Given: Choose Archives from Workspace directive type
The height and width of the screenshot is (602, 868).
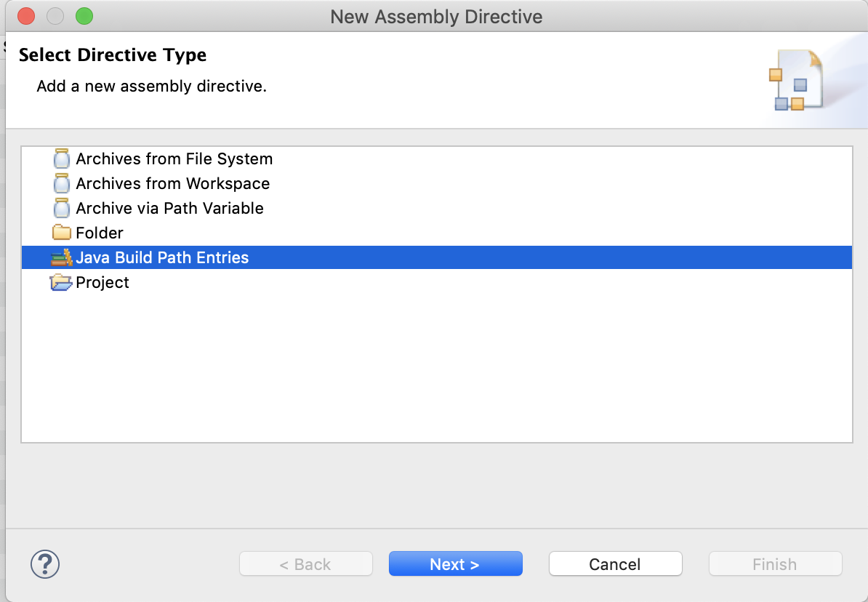Looking at the screenshot, I should tap(173, 184).
